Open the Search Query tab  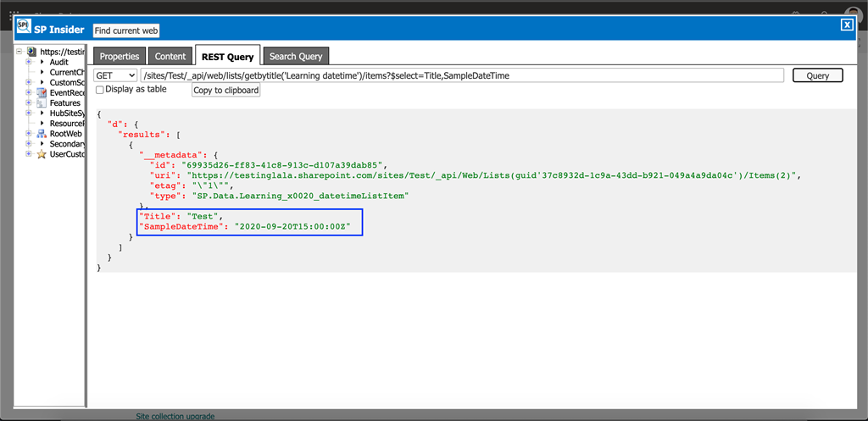(x=296, y=57)
